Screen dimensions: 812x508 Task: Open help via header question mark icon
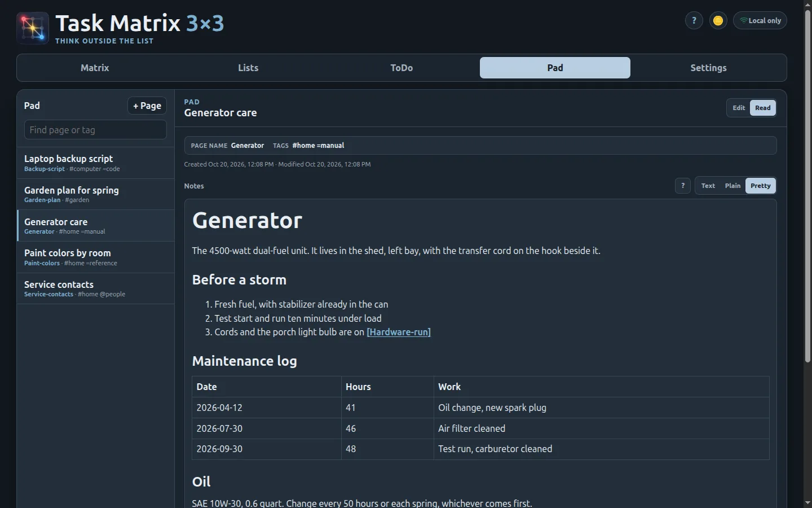pos(694,20)
